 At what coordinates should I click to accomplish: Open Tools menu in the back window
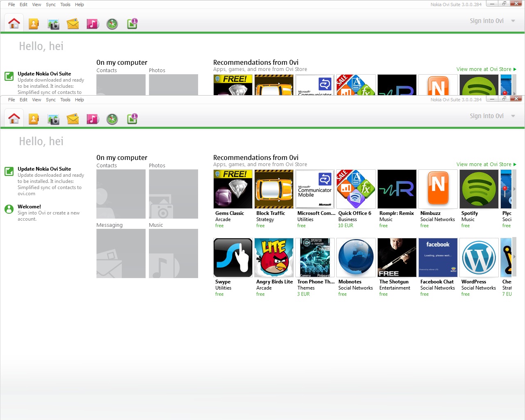point(65,5)
